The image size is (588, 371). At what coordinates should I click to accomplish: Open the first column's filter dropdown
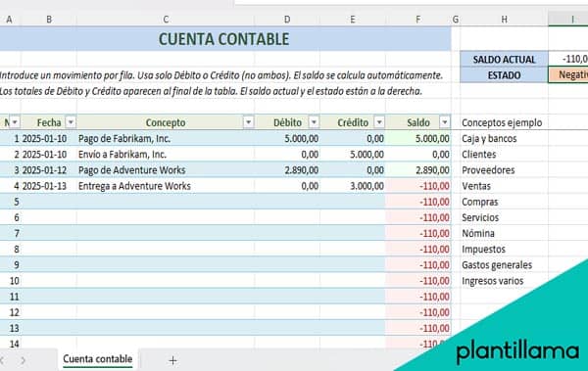coord(15,122)
